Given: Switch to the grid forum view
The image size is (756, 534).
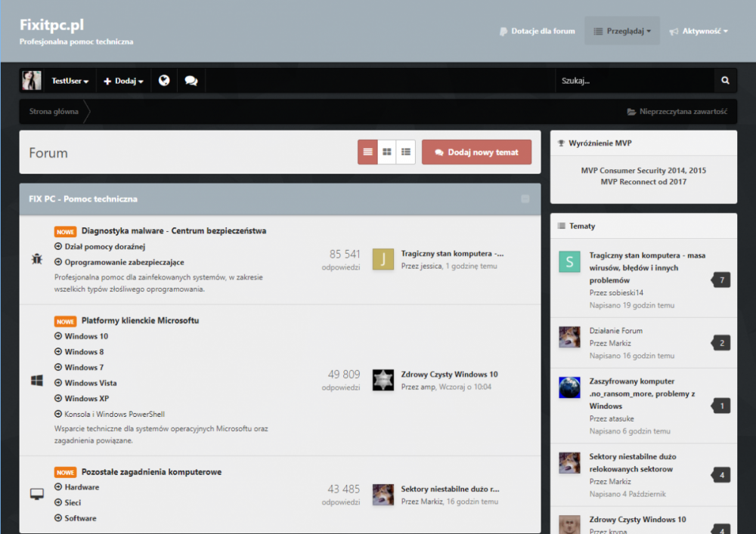Looking at the screenshot, I should click(387, 152).
